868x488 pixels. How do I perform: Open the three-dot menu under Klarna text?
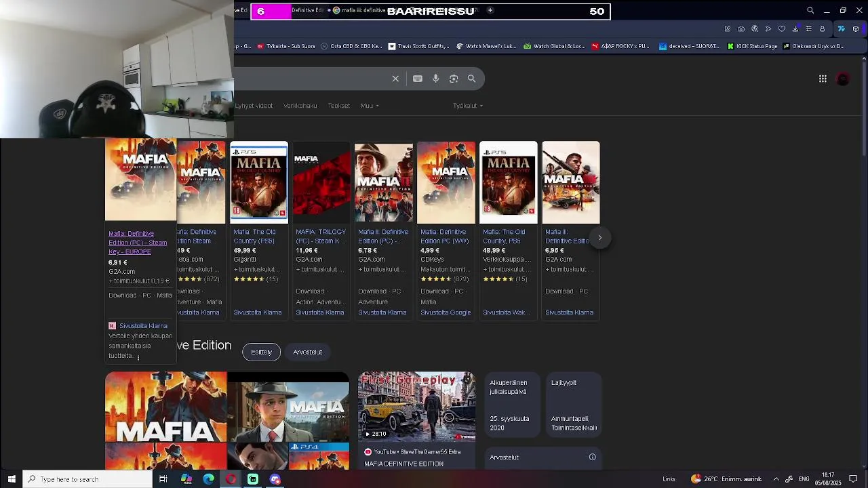pos(138,357)
